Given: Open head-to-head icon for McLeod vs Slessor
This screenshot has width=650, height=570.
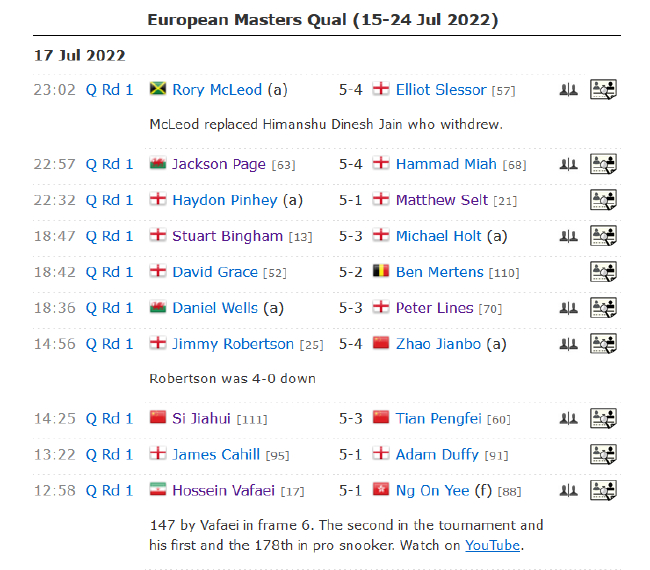Looking at the screenshot, I should (x=568, y=90).
